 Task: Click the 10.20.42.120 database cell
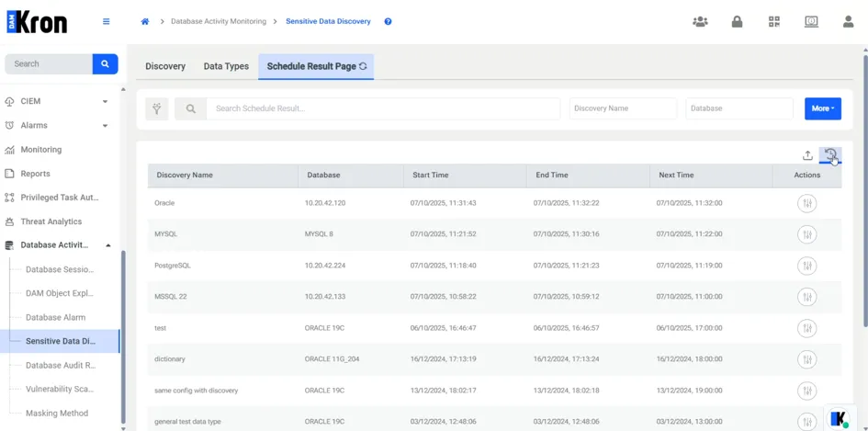point(325,203)
